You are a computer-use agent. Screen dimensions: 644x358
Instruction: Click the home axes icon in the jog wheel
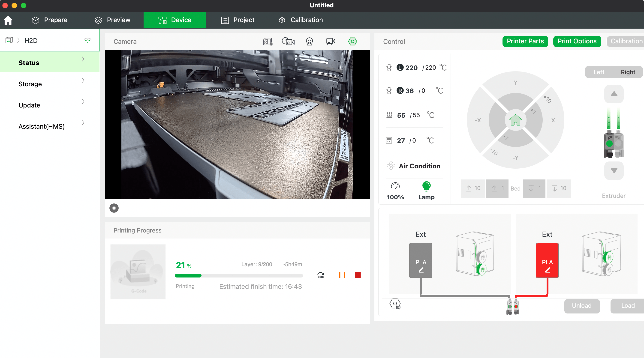tap(515, 120)
